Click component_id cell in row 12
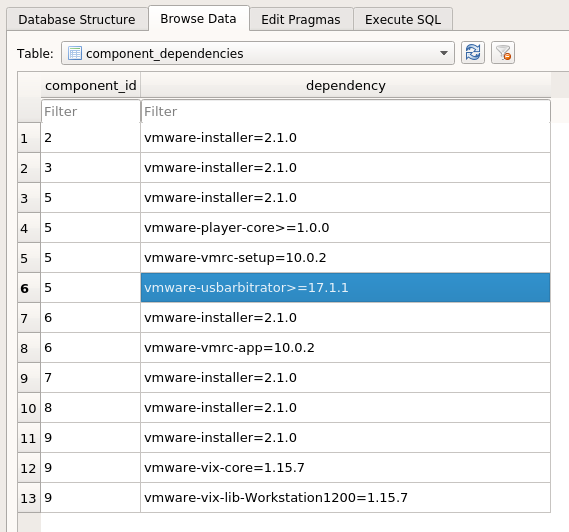 [x=91, y=468]
